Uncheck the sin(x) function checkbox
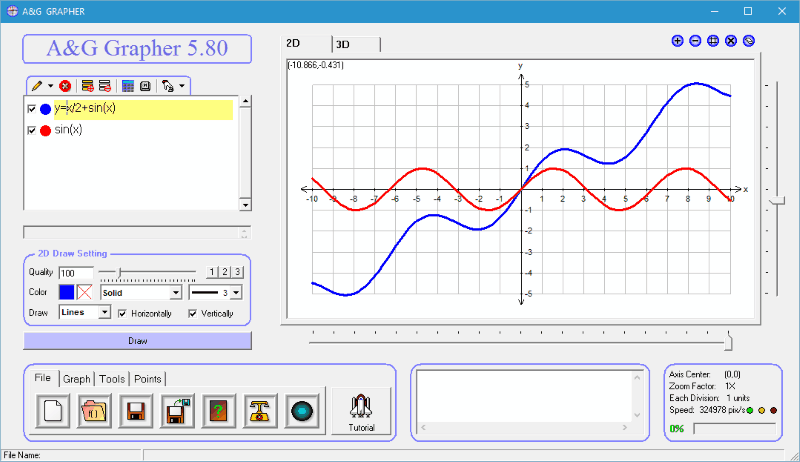Image resolution: width=800 pixels, height=462 pixels. coord(32,131)
